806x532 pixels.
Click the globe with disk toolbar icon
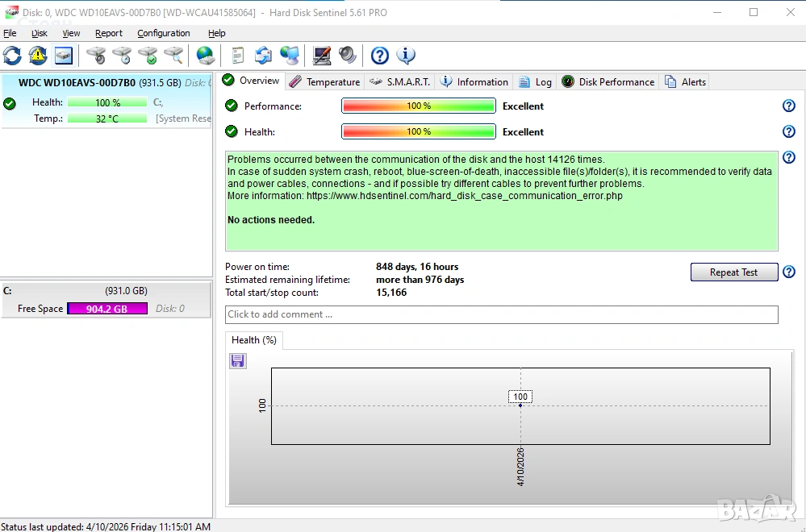[x=206, y=56]
